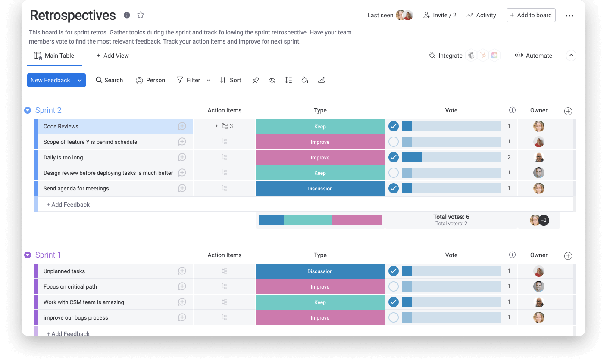Toggle the vote checkmark for Code Reviews
Screen dimensions: 607x364
coord(393,126)
